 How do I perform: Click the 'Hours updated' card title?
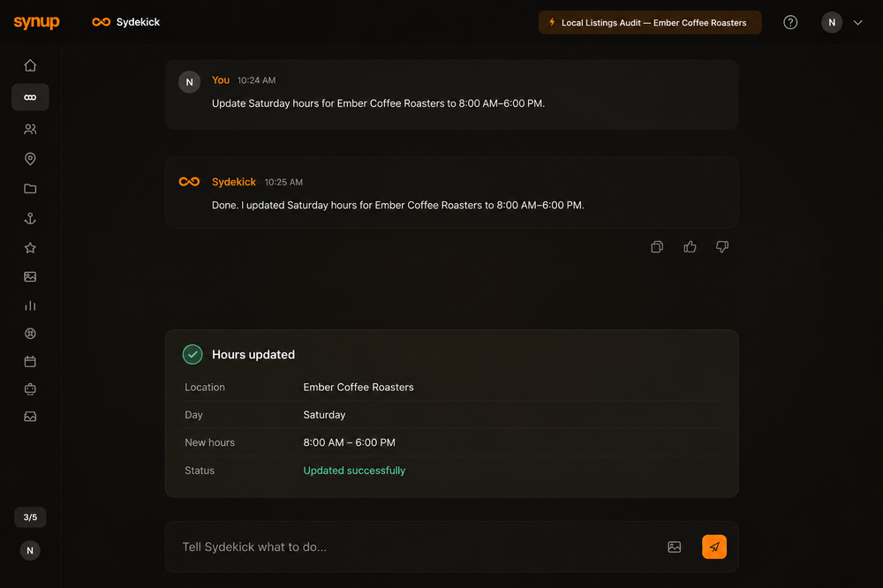point(253,354)
